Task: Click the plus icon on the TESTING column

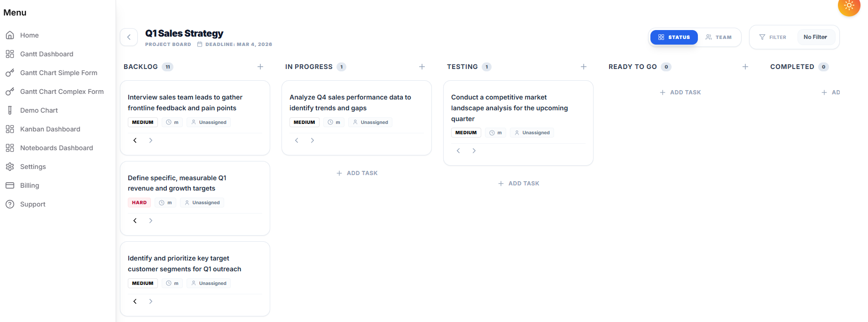Action: point(584,67)
